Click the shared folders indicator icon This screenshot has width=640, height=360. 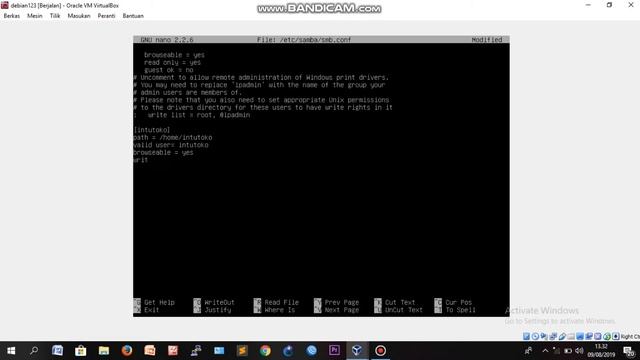tap(571, 336)
